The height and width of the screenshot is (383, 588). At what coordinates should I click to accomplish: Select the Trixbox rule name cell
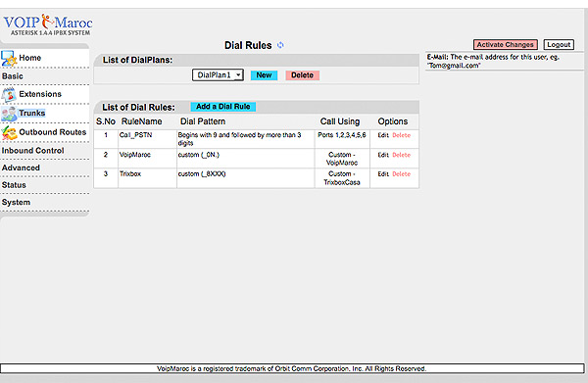(x=147, y=178)
